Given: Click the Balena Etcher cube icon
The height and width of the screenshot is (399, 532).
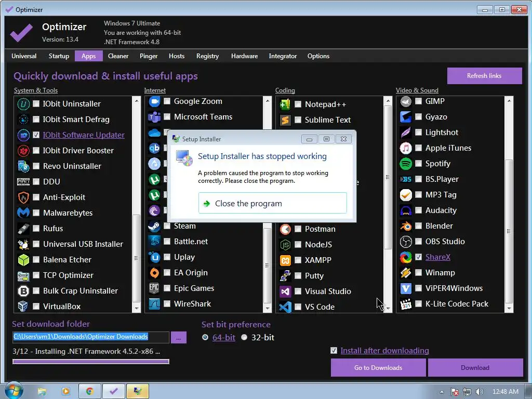Looking at the screenshot, I should click(x=23, y=260).
